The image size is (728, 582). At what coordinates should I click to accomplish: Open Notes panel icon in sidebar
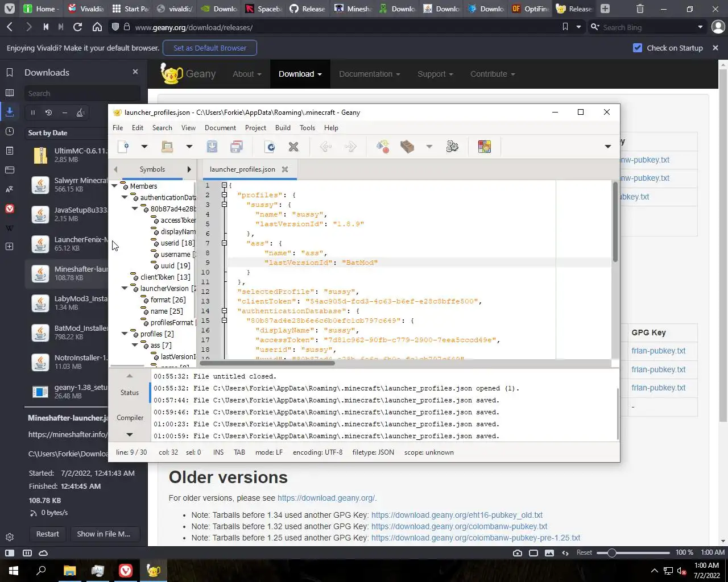pos(10,151)
